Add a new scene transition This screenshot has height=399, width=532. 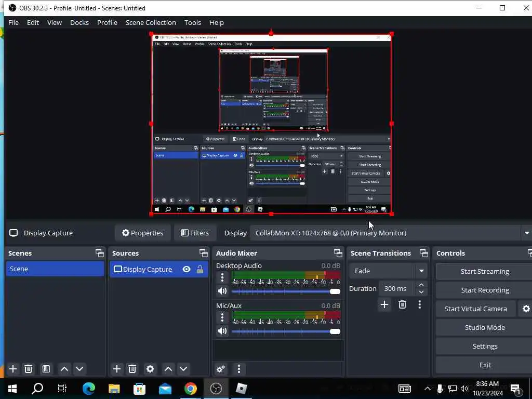click(x=384, y=304)
